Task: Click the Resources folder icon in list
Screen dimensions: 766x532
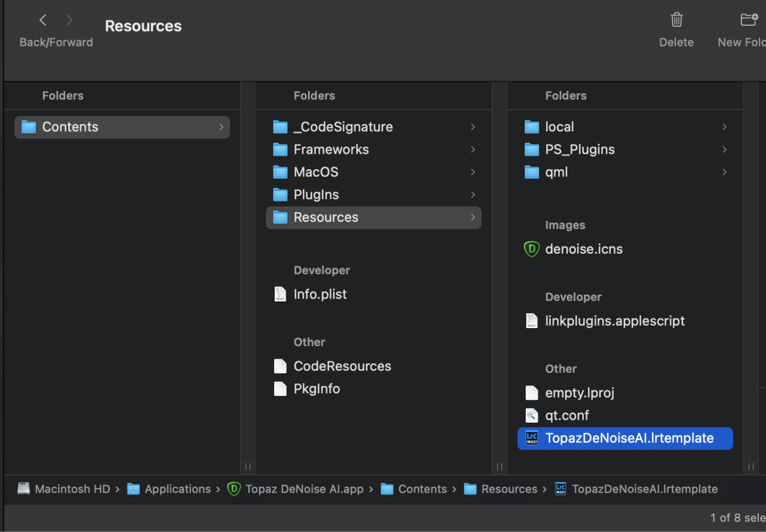Action: [280, 218]
